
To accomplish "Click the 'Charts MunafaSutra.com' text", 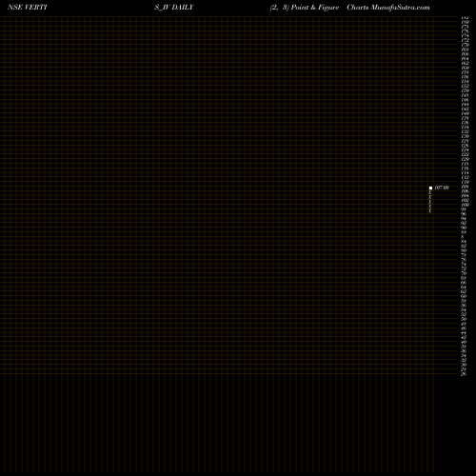I will click(388, 8).
